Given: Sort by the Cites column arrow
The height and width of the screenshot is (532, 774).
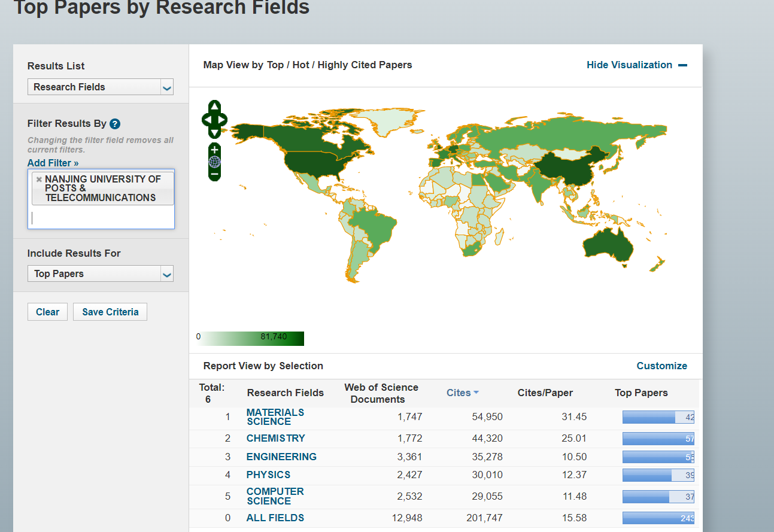Looking at the screenshot, I should (x=476, y=393).
